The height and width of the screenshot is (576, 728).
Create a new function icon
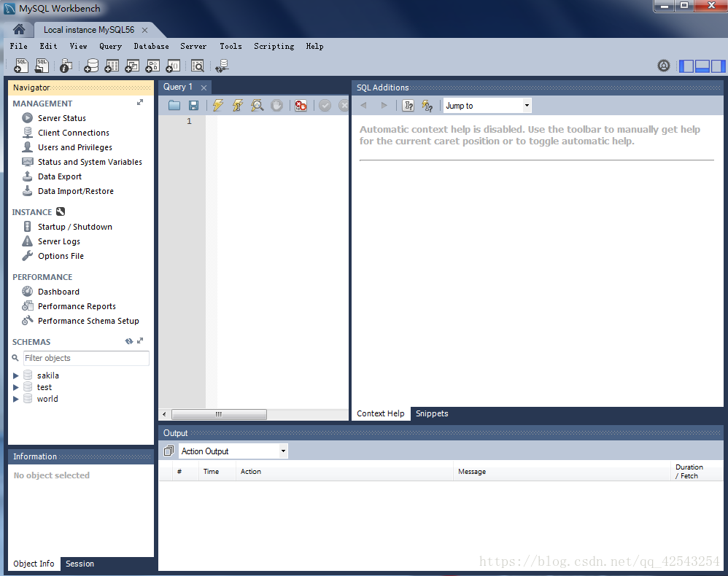173,66
